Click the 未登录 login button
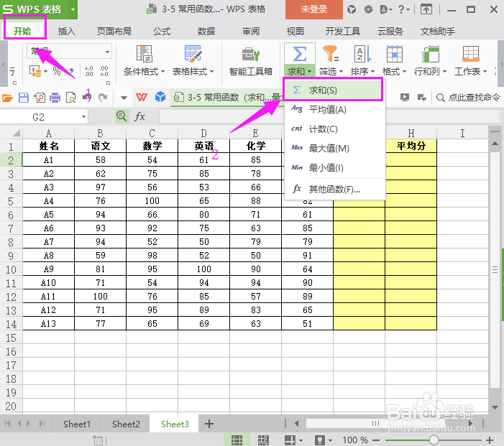The image size is (504, 446). coord(313,9)
